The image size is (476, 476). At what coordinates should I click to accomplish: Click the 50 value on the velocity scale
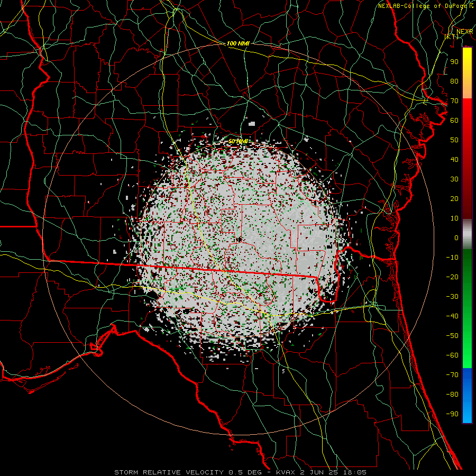[x=454, y=140]
